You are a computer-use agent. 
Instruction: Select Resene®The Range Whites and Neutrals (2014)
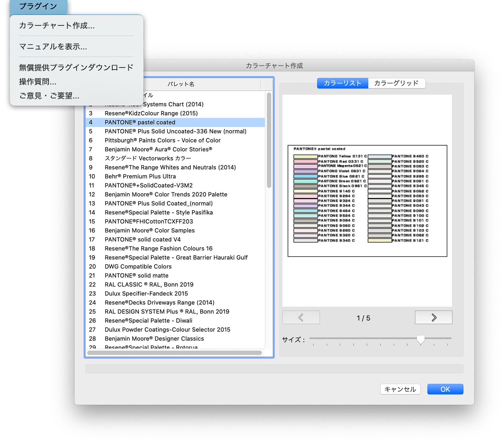175,168
